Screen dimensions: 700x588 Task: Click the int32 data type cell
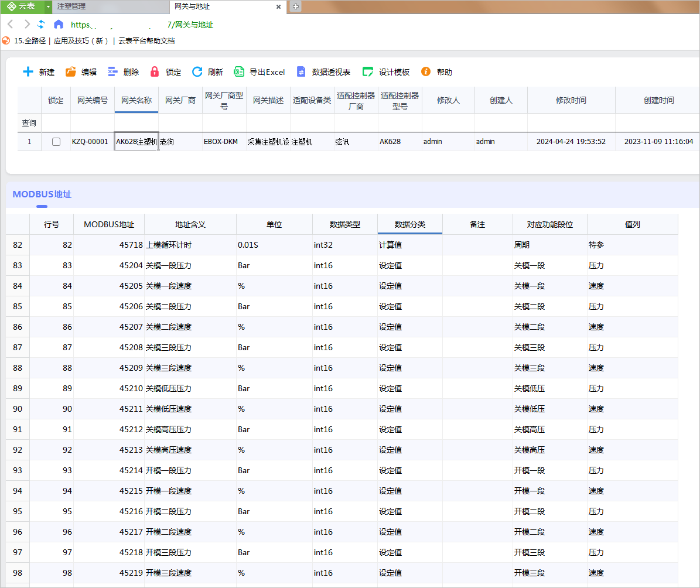[x=344, y=245]
